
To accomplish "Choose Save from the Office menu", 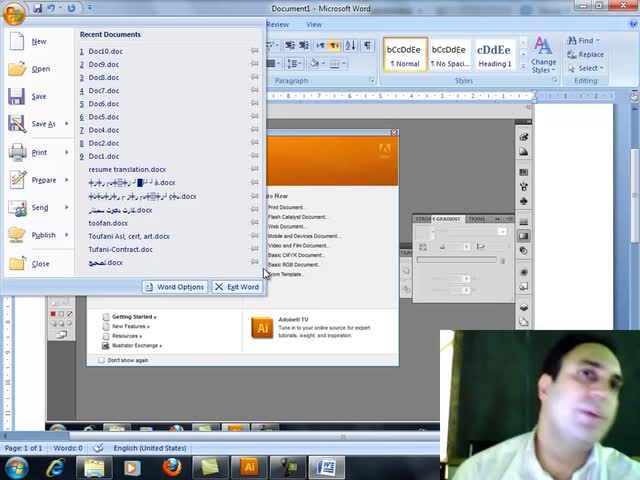I will 39,96.
